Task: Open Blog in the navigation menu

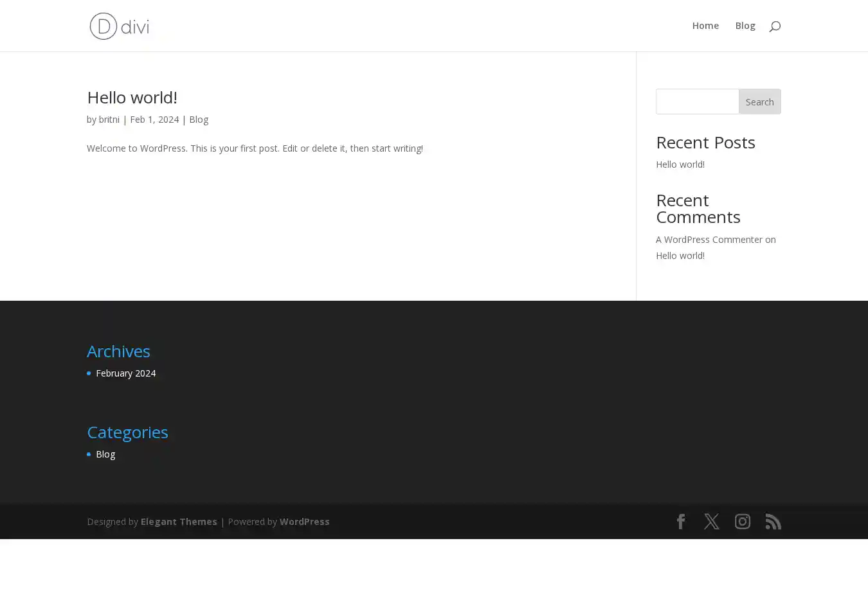Action: tap(745, 26)
